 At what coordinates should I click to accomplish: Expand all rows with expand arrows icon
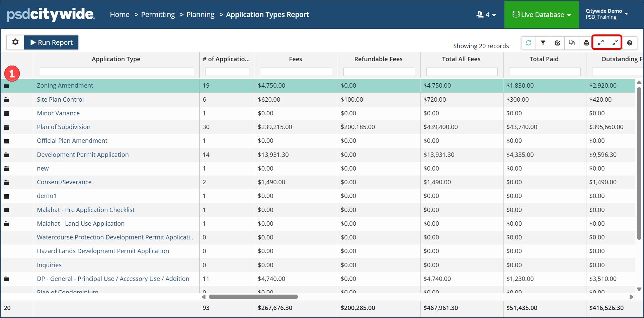coord(600,43)
